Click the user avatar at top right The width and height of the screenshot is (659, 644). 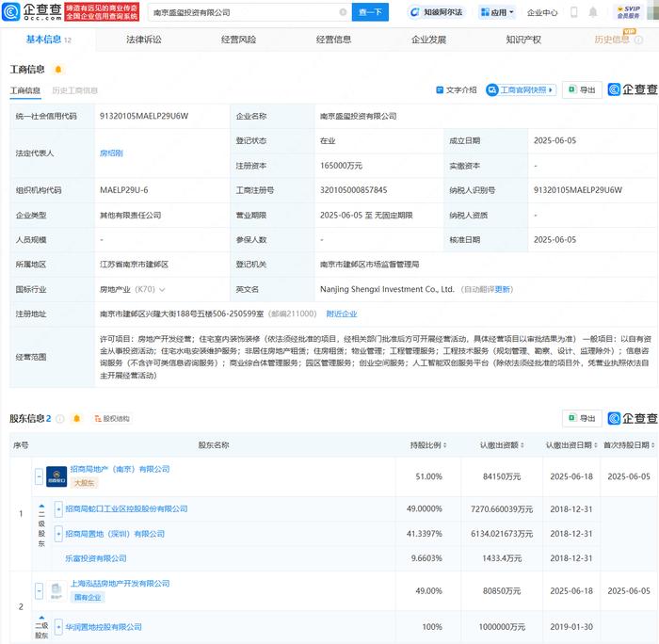[x=653, y=12]
